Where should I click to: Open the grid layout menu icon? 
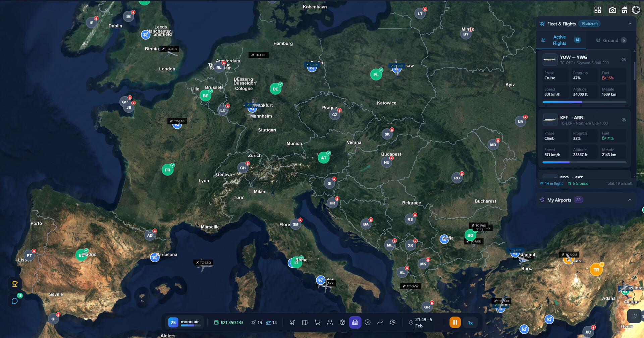click(x=597, y=10)
